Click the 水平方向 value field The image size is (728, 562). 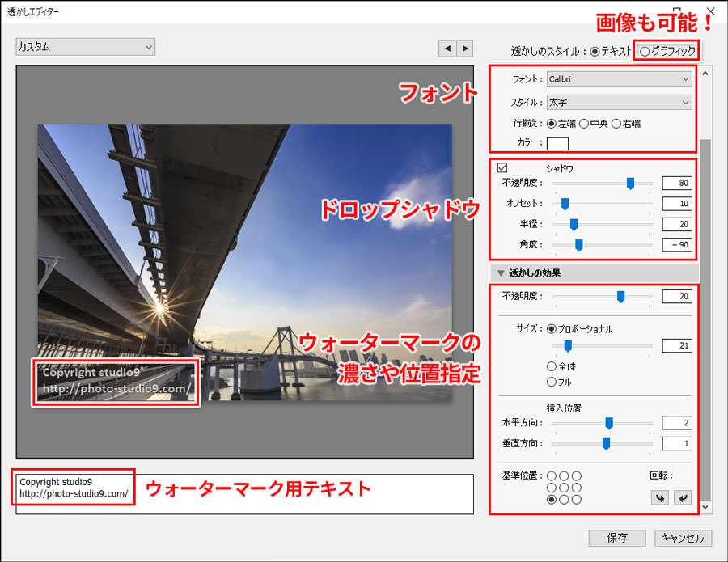point(676,423)
